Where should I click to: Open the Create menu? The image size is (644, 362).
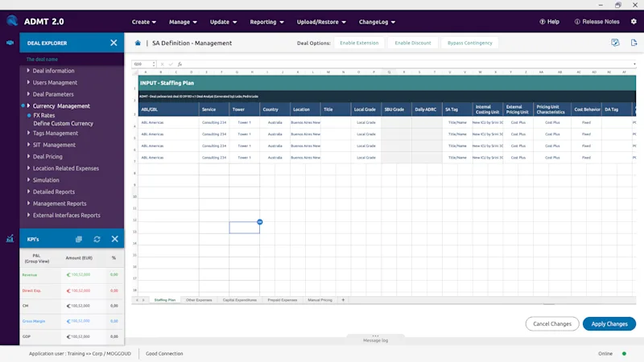click(x=144, y=22)
